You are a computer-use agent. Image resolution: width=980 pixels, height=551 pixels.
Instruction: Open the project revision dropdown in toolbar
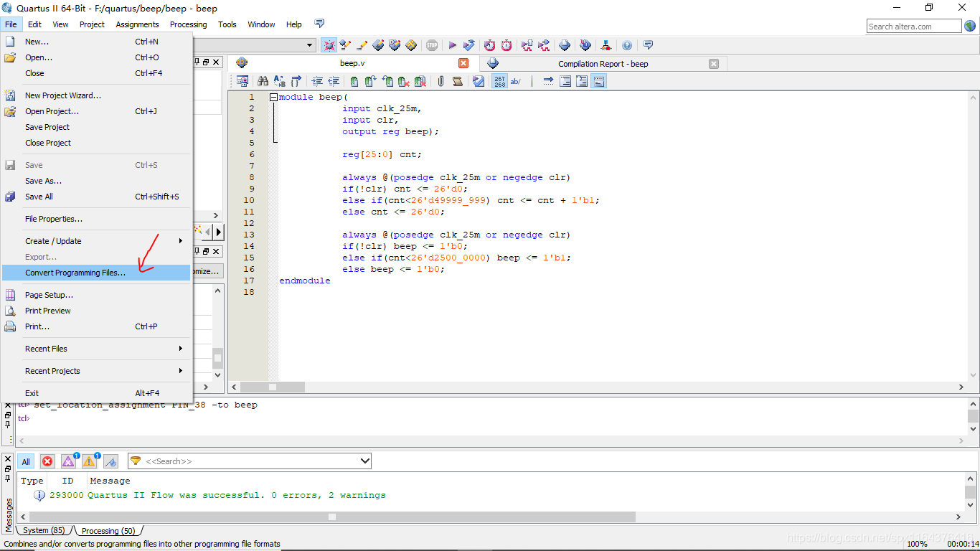coord(310,45)
